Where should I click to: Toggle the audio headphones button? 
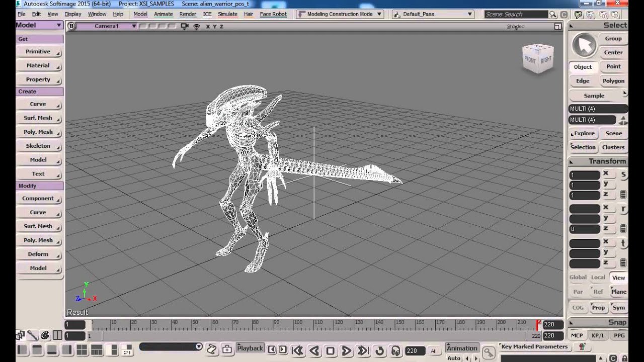pyautogui.click(x=395, y=350)
